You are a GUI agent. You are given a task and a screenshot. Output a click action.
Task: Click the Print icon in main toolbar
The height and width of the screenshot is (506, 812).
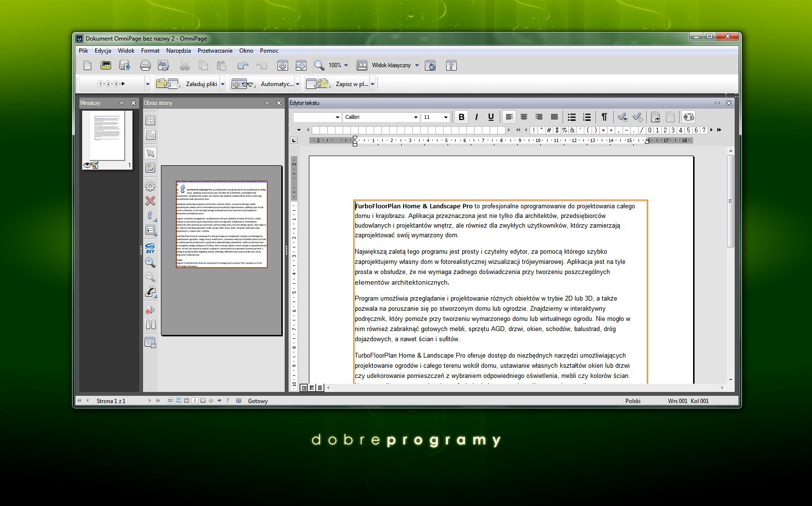click(x=145, y=65)
